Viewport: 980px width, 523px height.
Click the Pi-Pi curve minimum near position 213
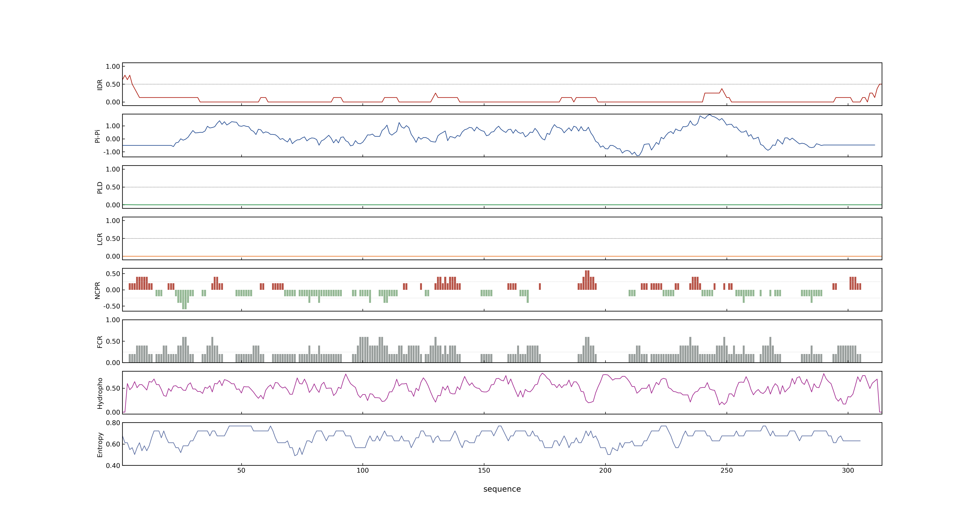[637, 155]
